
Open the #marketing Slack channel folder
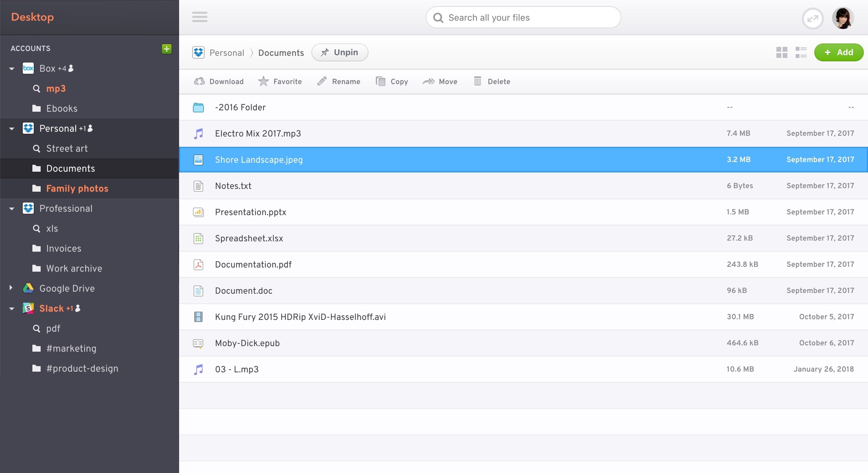point(70,348)
